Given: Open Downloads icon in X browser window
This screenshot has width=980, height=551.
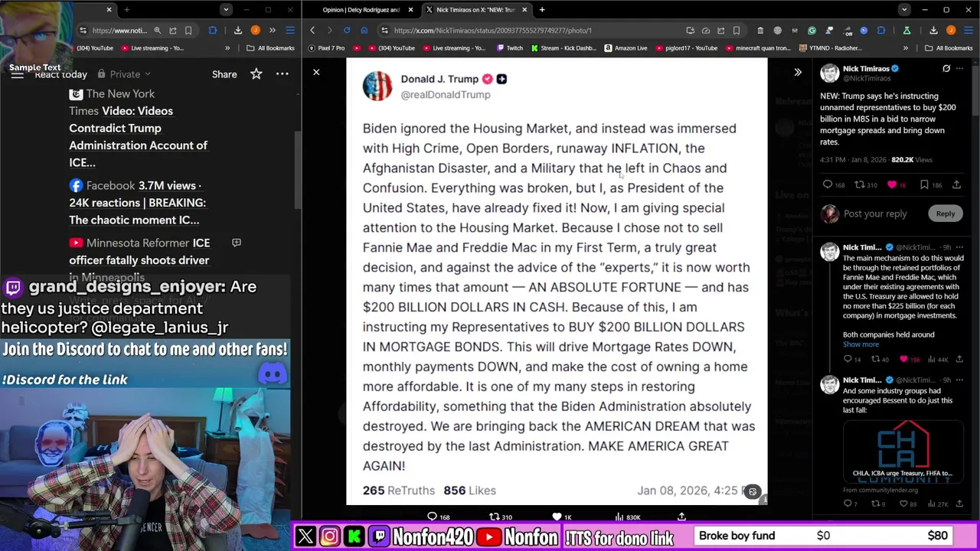Looking at the screenshot, I should coord(933,31).
